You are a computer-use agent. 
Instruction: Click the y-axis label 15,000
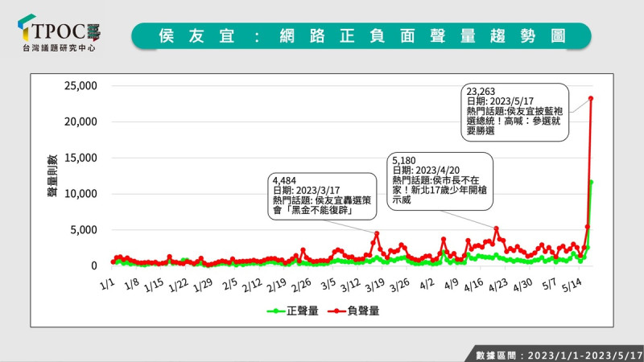coord(80,158)
